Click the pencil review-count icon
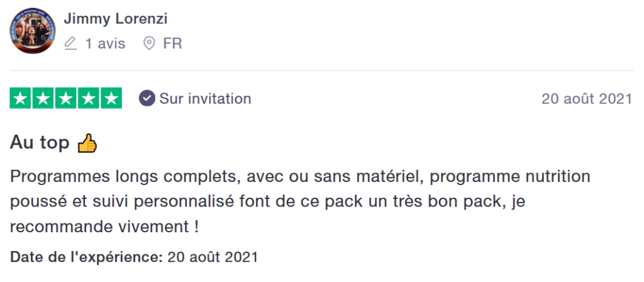Viewport: 644px width, 282px height. [71, 44]
